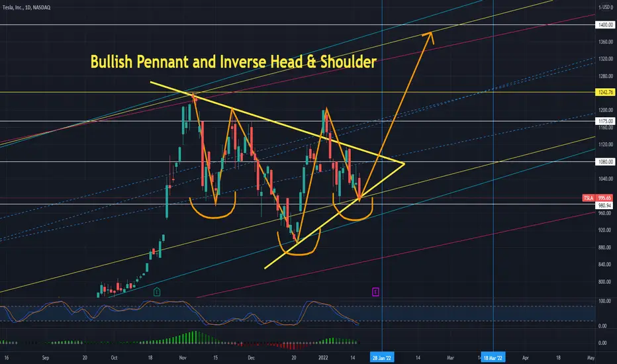
Task: Click the 1120.00 price axis tick
Action: pyautogui.click(x=606, y=144)
